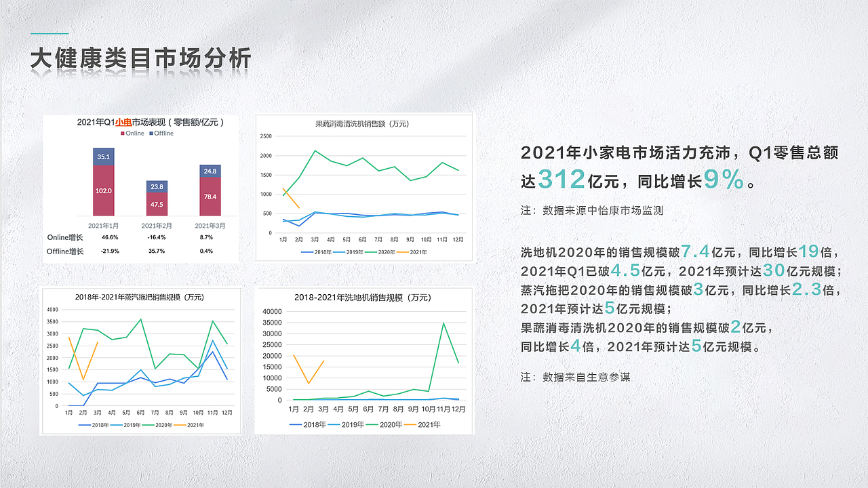Click the 洗地机销售规模 chart title
868x488 pixels.
coord(363,298)
